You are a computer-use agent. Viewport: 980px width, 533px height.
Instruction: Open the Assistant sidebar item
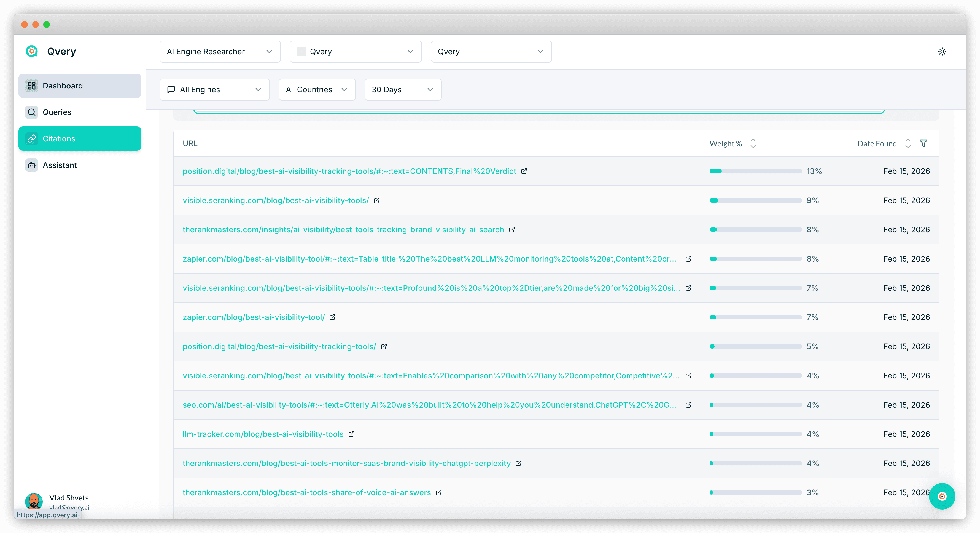tap(60, 165)
